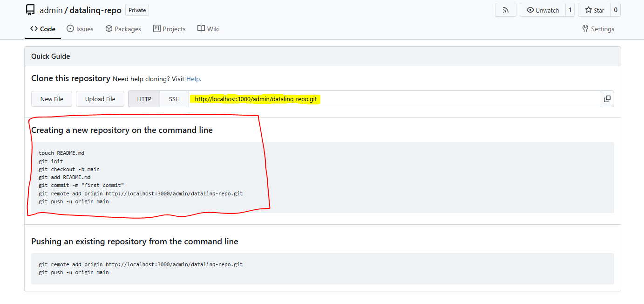This screenshot has width=644, height=304.
Task: Open the Projects tab
Action: pos(169,29)
